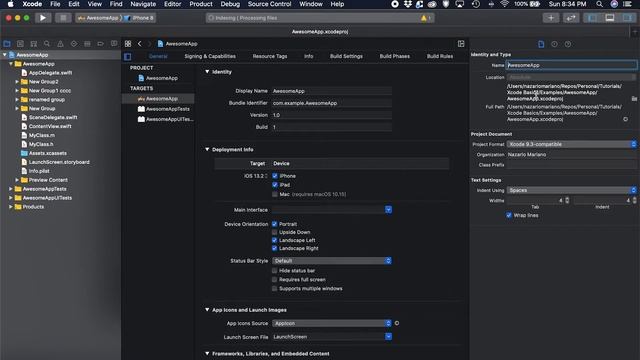The image size is (640, 360).
Task: Open ContentView.swift in navigator
Action: point(50,126)
